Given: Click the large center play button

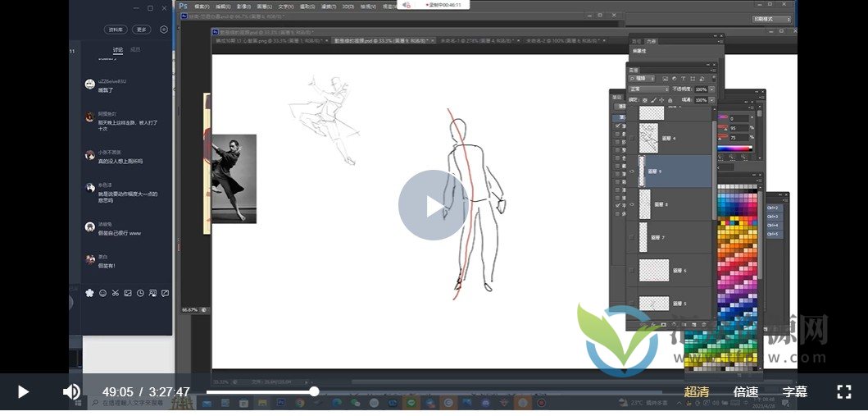Looking at the screenshot, I should [x=434, y=205].
